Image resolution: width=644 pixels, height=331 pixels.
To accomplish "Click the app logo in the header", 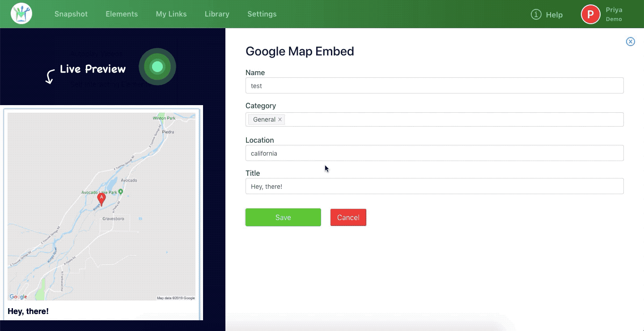I will click(x=21, y=14).
